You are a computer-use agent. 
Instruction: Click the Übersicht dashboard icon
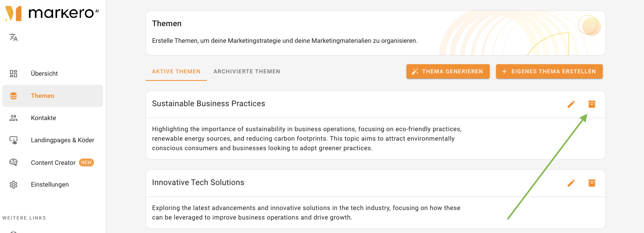[13, 74]
